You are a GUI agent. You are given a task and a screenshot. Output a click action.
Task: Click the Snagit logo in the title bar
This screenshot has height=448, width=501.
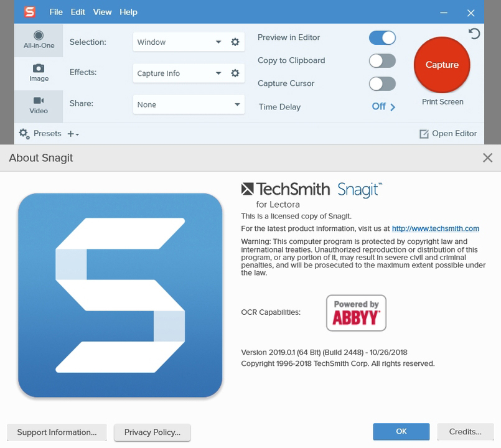point(30,12)
